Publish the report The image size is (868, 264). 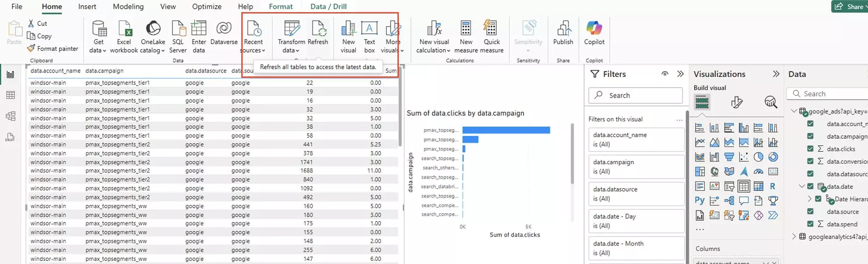(x=563, y=33)
